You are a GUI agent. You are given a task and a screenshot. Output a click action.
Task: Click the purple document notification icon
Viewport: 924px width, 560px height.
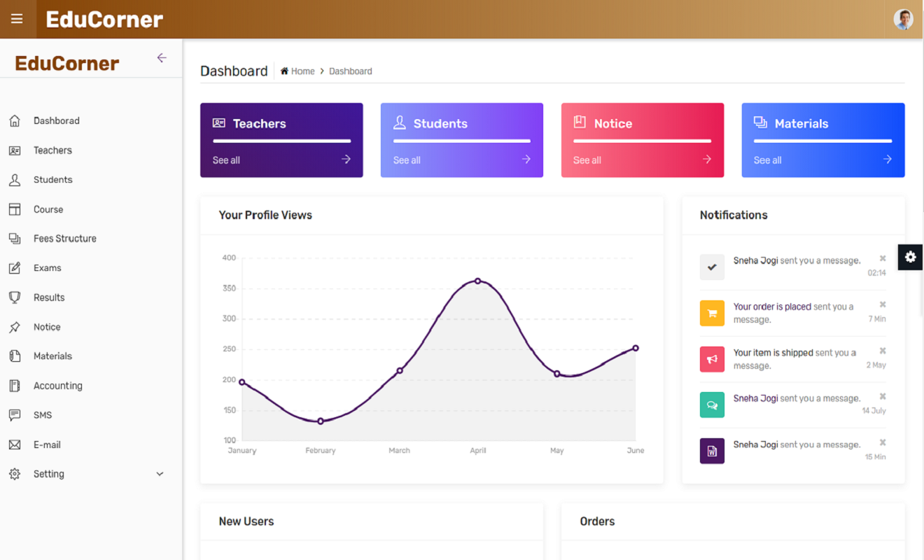pos(712,451)
